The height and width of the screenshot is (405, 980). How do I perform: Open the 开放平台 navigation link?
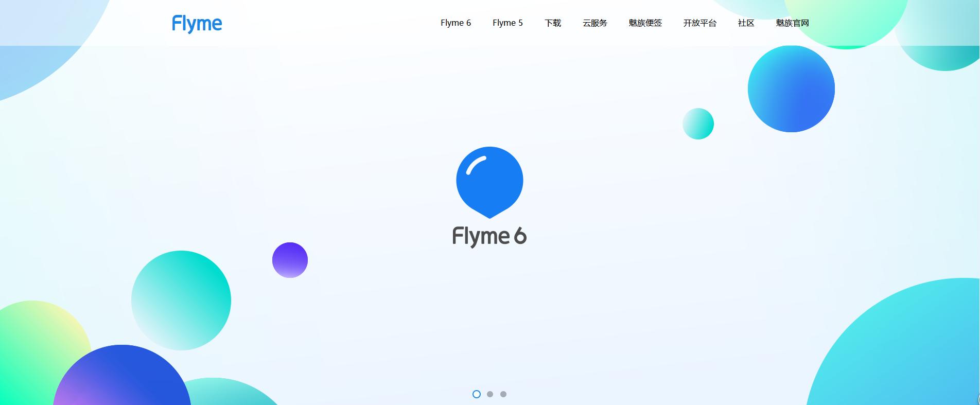click(x=700, y=23)
